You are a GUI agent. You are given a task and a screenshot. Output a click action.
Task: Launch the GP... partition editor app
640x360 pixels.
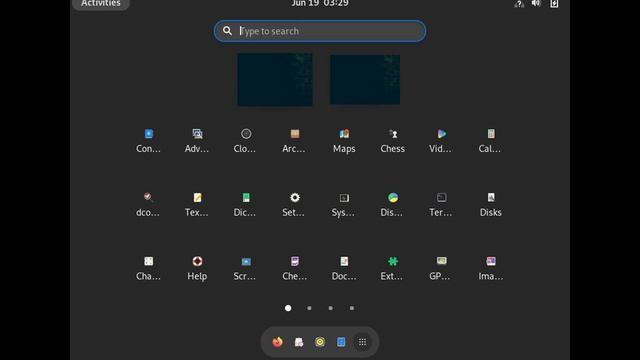pyautogui.click(x=441, y=268)
